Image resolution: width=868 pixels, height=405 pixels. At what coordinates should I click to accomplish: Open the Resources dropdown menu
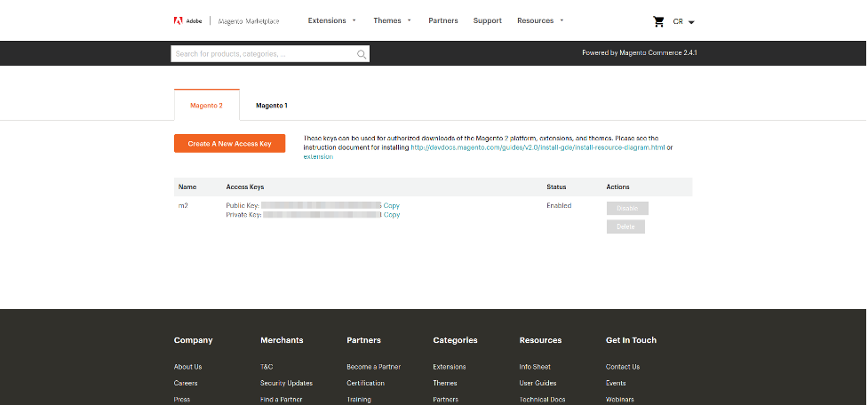[x=540, y=20]
